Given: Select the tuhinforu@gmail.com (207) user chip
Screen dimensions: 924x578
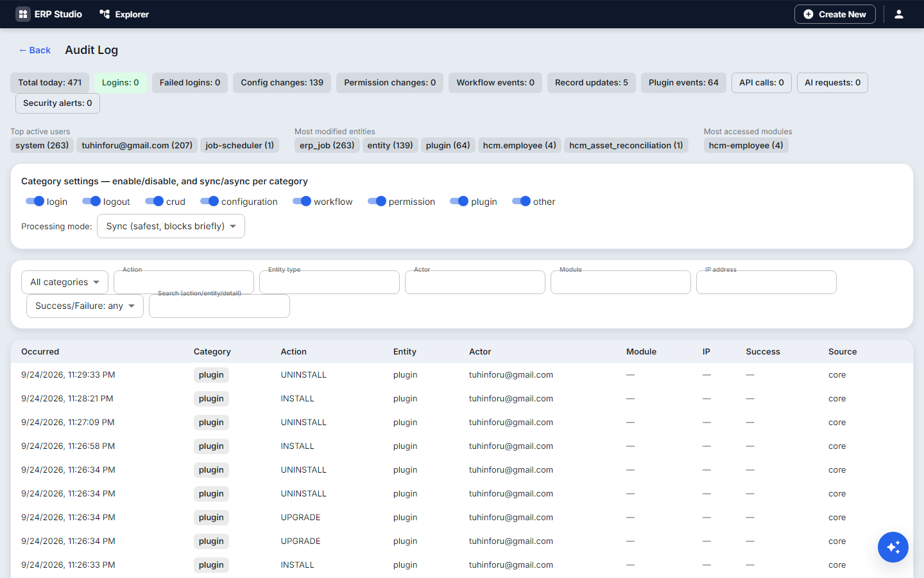Looking at the screenshot, I should pos(137,145).
